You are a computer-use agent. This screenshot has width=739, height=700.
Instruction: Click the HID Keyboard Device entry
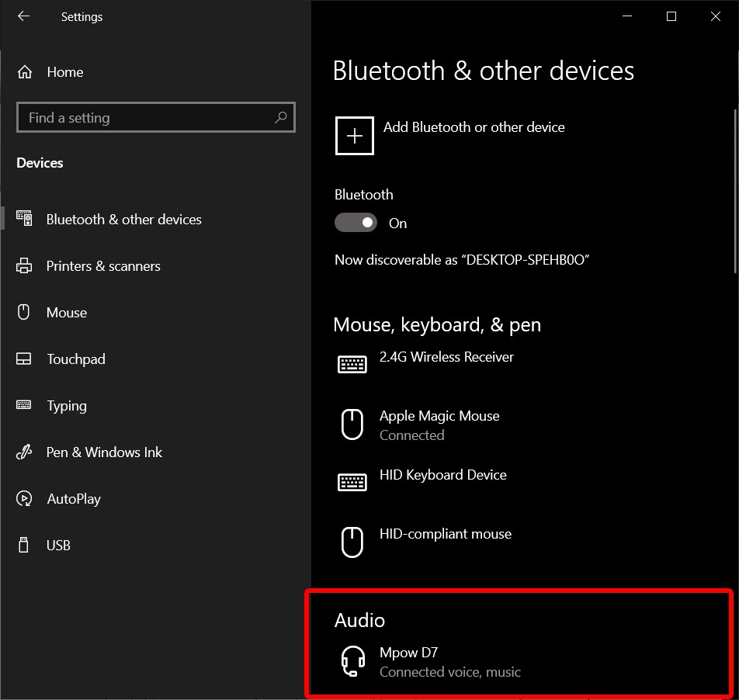coord(443,475)
